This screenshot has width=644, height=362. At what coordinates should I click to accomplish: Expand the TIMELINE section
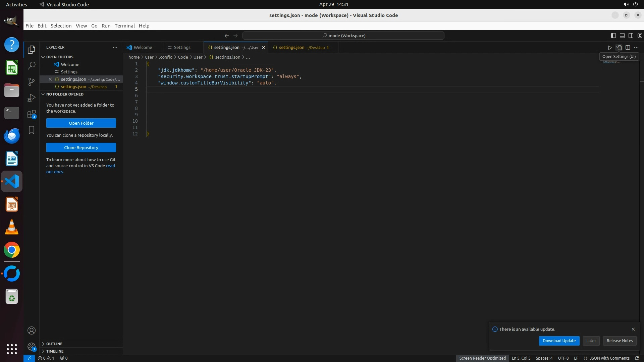click(55, 351)
